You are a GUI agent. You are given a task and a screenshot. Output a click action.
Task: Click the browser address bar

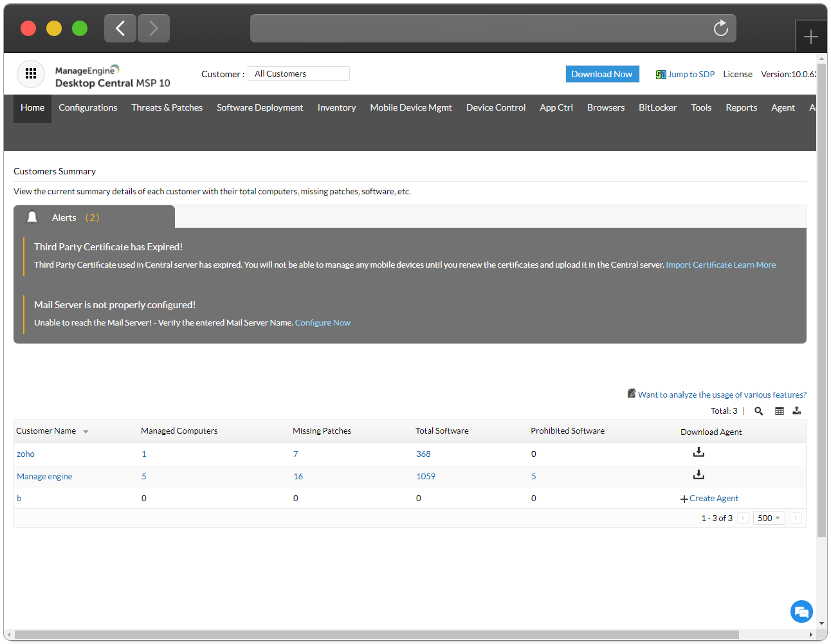[493, 28]
